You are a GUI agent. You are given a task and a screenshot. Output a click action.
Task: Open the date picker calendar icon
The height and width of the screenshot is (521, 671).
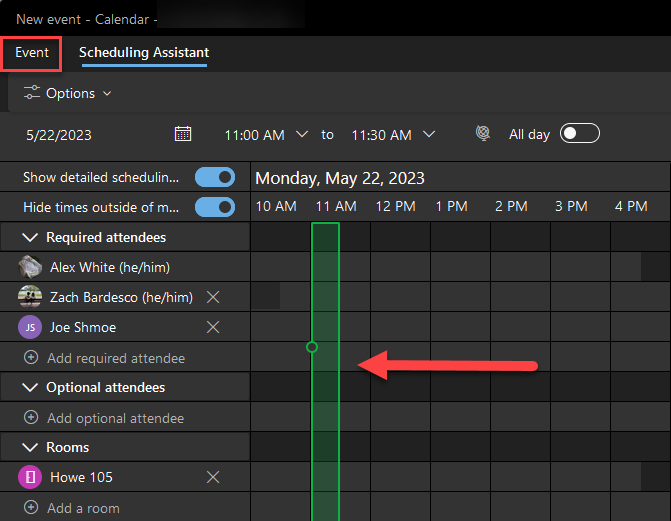point(183,134)
